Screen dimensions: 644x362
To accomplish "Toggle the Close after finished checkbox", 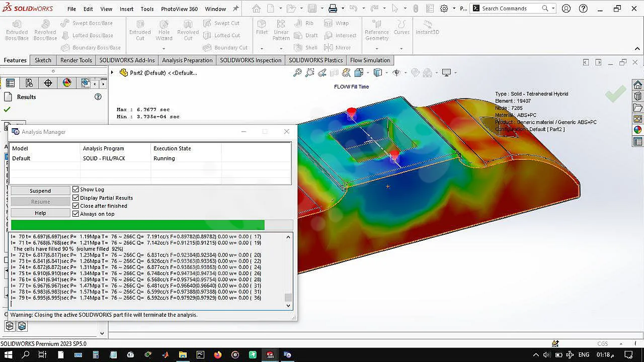I will click(x=76, y=206).
